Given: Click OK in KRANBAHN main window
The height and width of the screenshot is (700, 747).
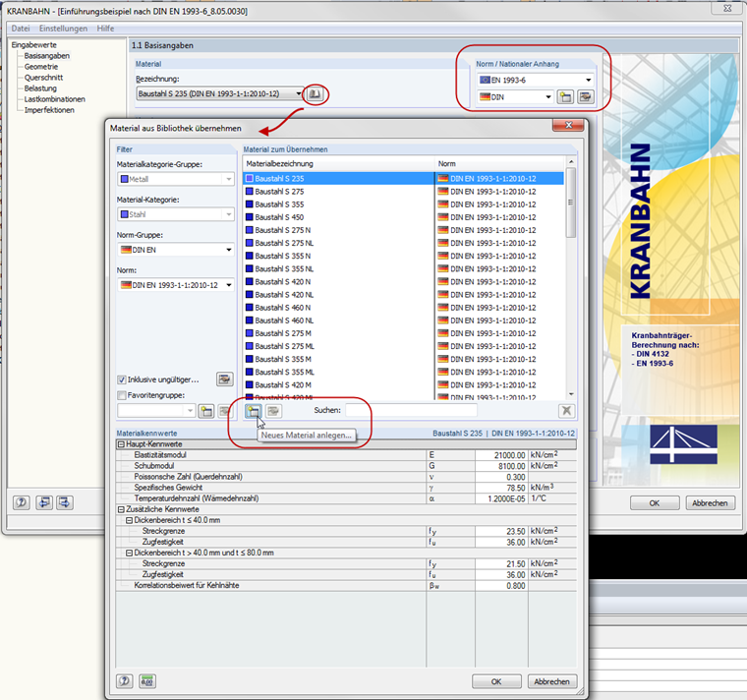Looking at the screenshot, I should click(655, 502).
